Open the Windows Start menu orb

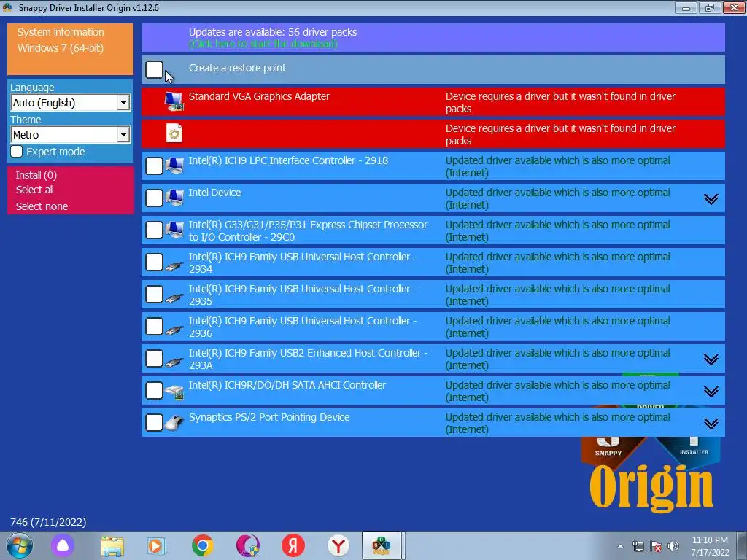pyautogui.click(x=20, y=545)
